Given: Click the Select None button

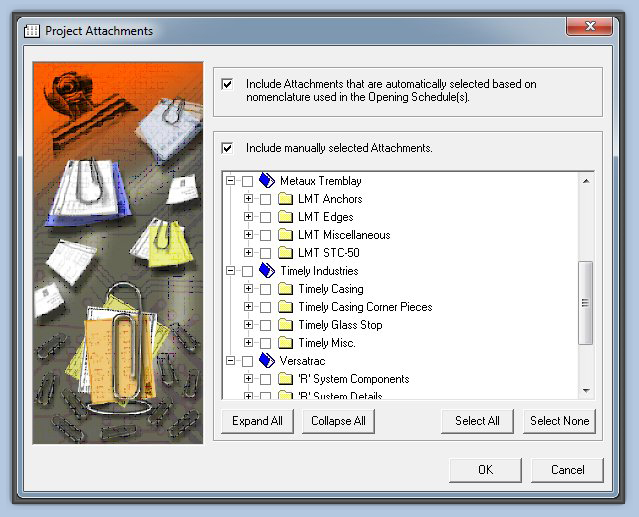Looking at the screenshot, I should pos(559,421).
